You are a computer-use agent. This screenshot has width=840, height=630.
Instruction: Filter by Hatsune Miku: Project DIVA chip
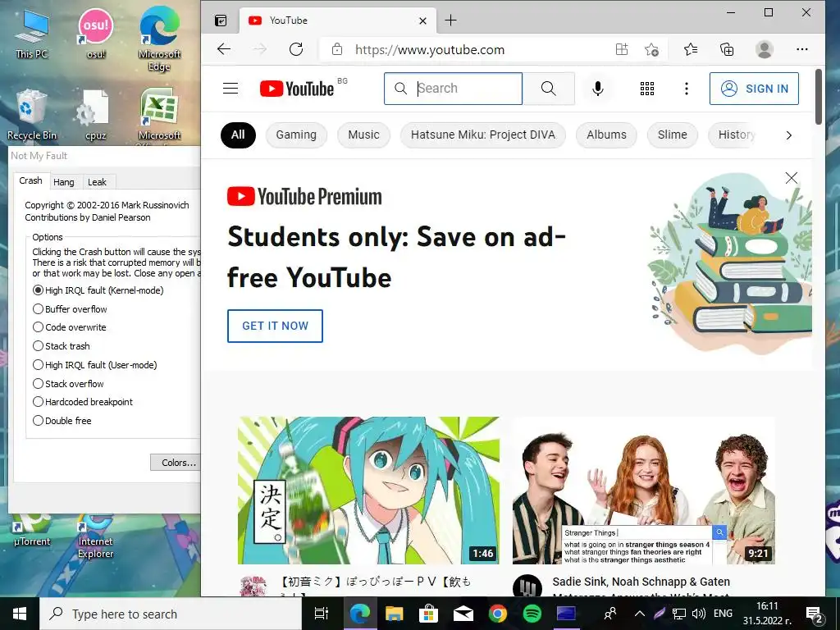click(x=482, y=135)
